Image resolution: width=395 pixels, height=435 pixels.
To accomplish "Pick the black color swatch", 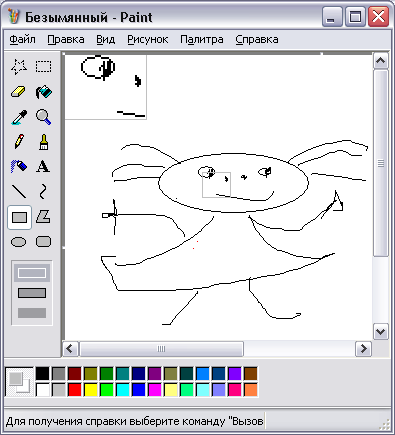I will tap(42, 374).
